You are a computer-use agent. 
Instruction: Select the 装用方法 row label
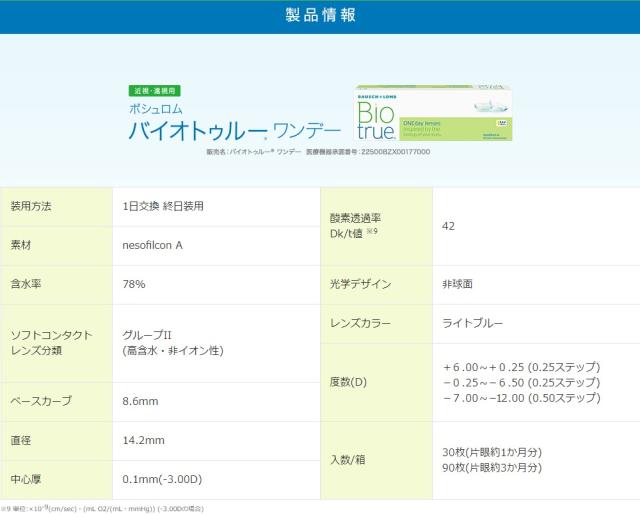click(x=31, y=206)
